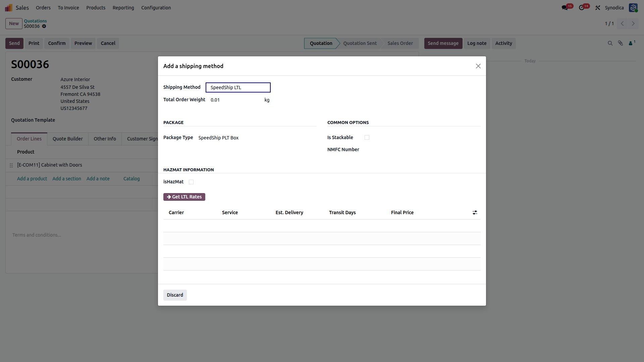Click the Confirm button
The width and height of the screenshot is (644, 362).
pos(57,43)
